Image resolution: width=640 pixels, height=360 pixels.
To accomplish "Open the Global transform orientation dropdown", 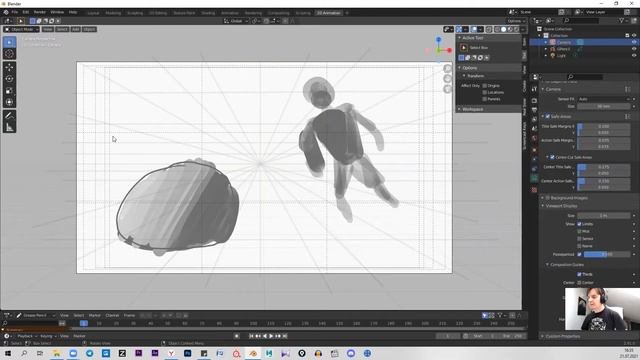I will [236, 21].
